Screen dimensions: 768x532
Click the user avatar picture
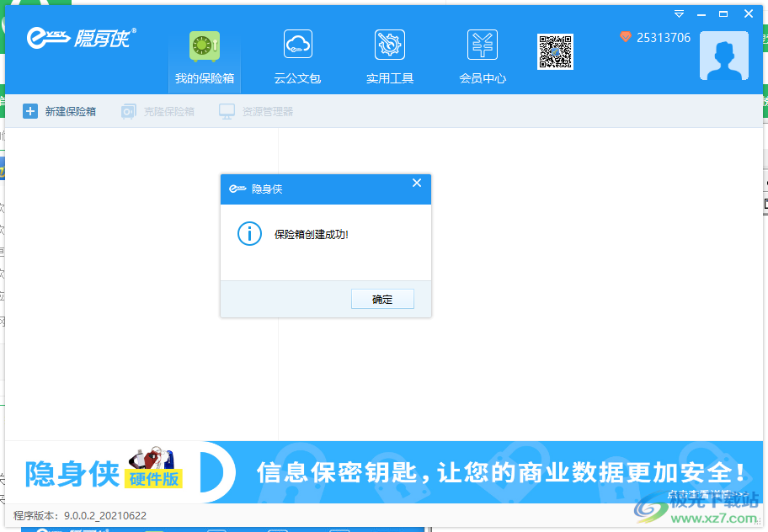coord(723,56)
